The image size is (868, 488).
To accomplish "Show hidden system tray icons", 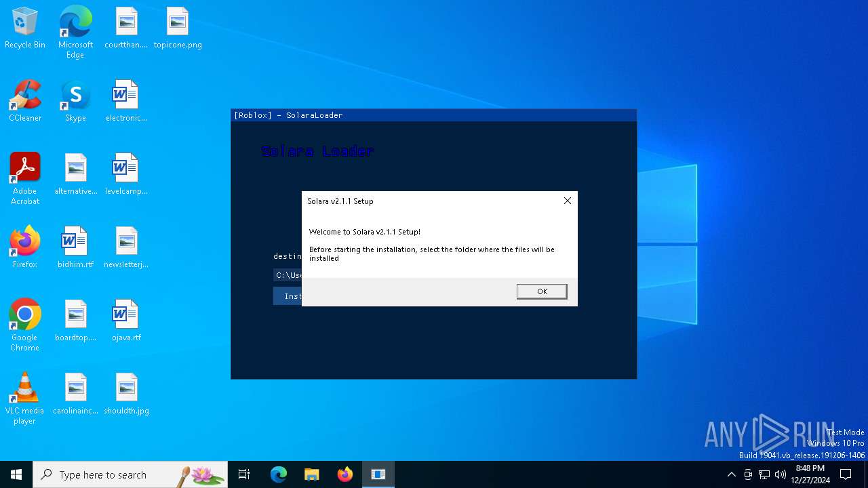I will pyautogui.click(x=731, y=474).
